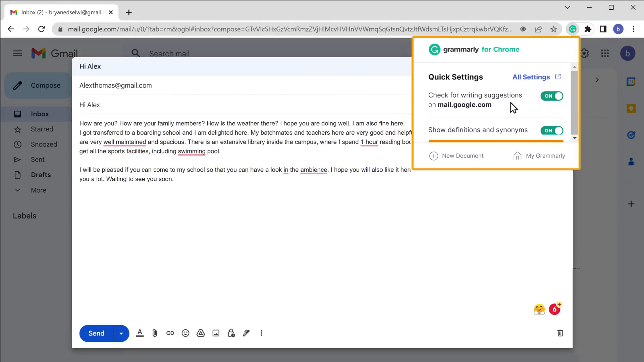Open Google account avatar in Gmail header

(628, 53)
